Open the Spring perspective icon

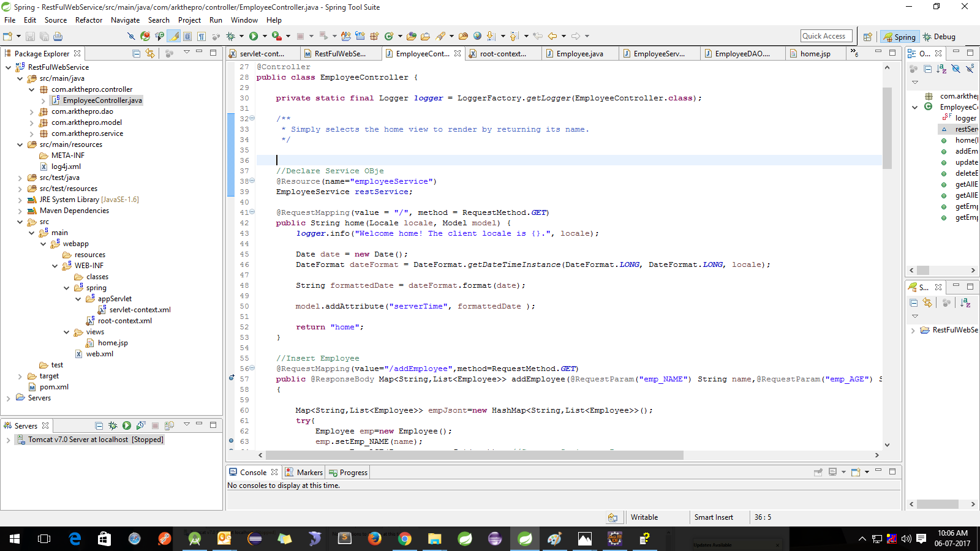pyautogui.click(x=899, y=36)
